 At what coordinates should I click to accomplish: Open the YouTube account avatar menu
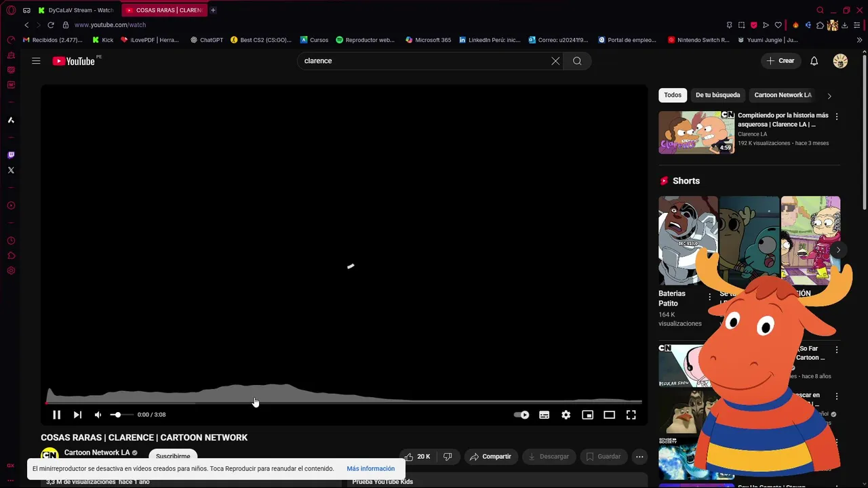click(840, 61)
